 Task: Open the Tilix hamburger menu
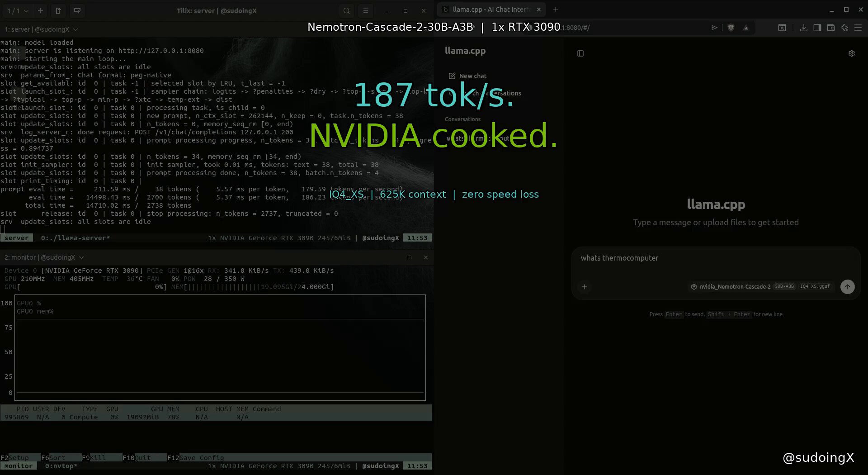pos(366,11)
